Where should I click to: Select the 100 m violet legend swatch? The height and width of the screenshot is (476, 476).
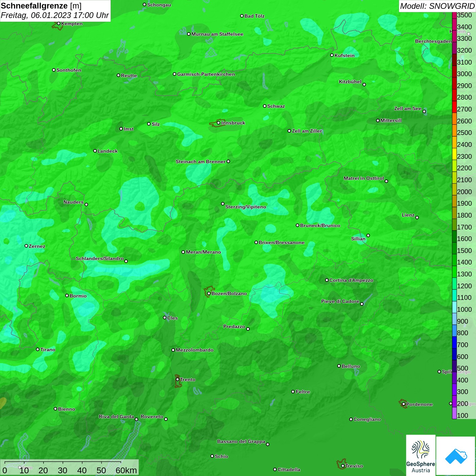pyautogui.click(x=454, y=413)
